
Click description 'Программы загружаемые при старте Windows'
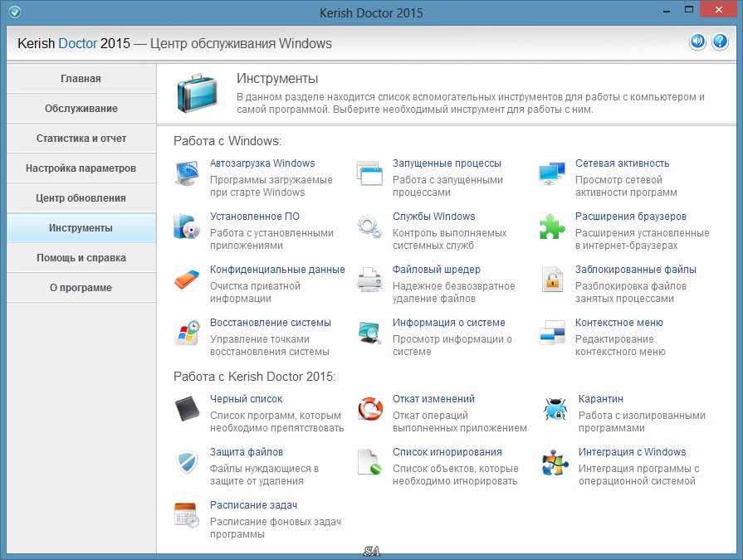(x=271, y=186)
